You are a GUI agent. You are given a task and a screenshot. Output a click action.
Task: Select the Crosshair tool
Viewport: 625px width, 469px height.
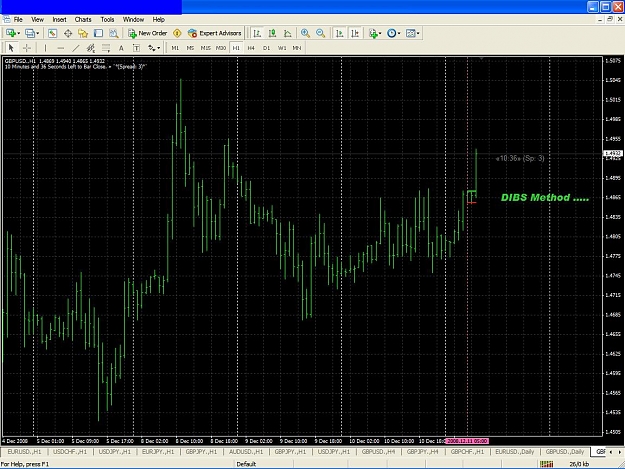click(27, 48)
